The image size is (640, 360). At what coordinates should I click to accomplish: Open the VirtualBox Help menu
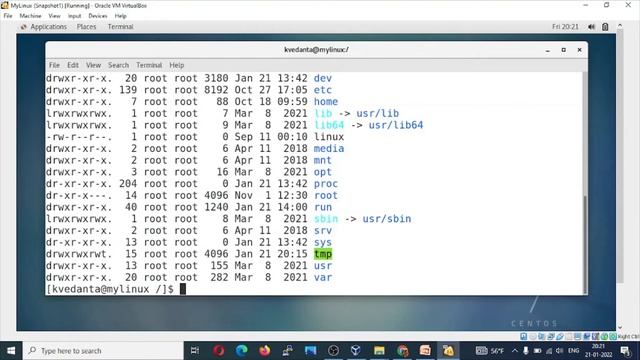(120, 16)
